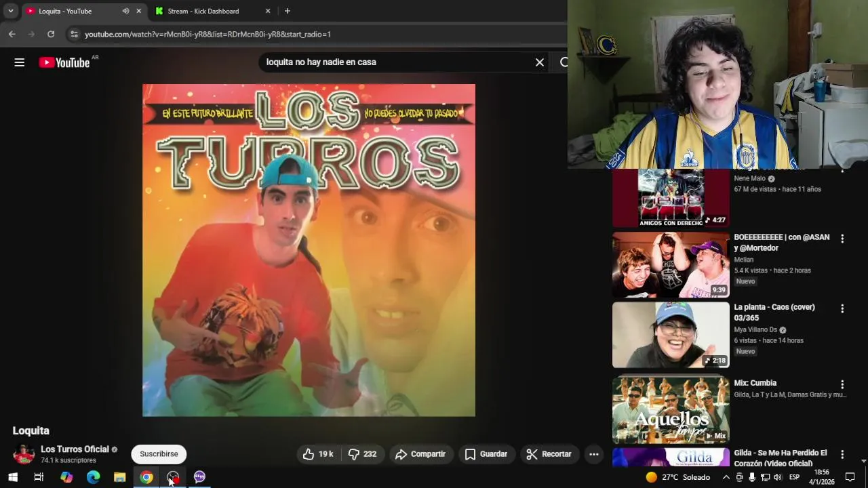Screen dimensions: 868x488
Task: Click Nene Malo channel name
Action: click(x=749, y=179)
